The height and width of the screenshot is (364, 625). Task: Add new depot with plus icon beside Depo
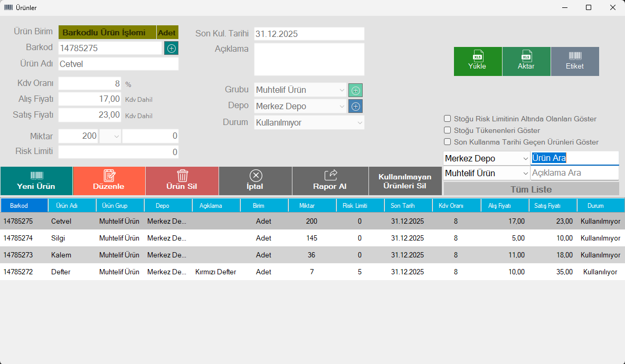(355, 107)
